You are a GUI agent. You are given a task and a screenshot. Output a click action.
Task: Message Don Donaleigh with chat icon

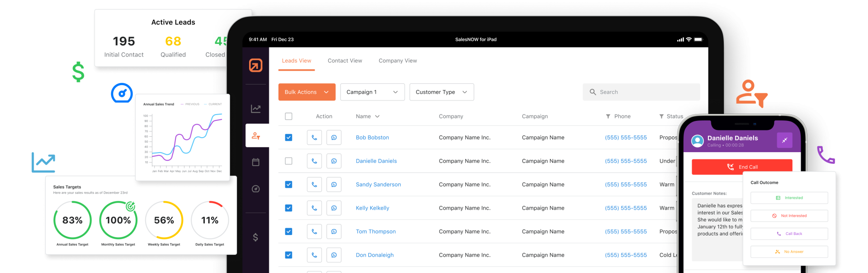point(334,255)
